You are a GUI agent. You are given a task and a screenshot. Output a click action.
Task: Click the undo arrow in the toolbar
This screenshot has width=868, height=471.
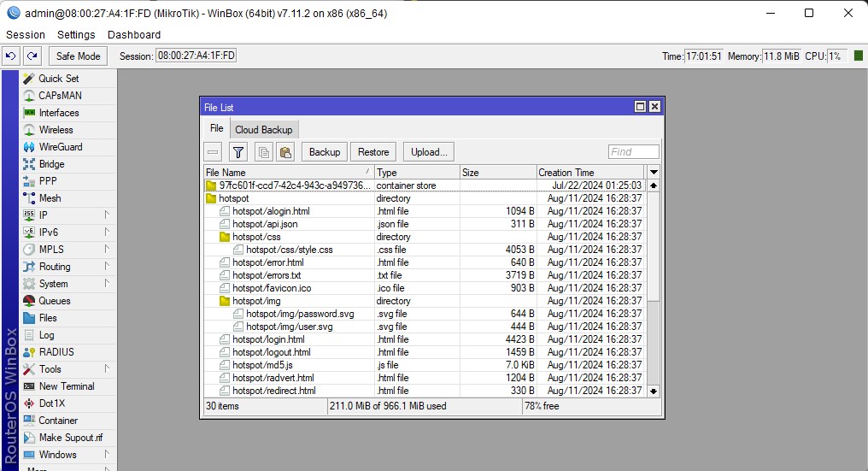pos(10,56)
